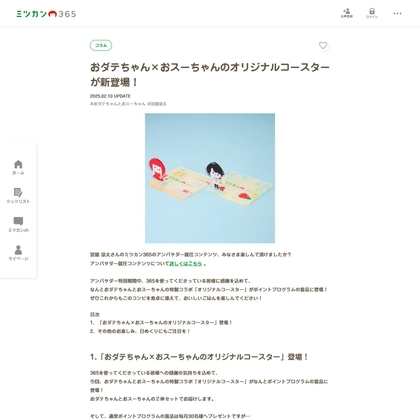The height and width of the screenshot is (420, 420).
Task: Click the member registration icon
Action: (347, 13)
